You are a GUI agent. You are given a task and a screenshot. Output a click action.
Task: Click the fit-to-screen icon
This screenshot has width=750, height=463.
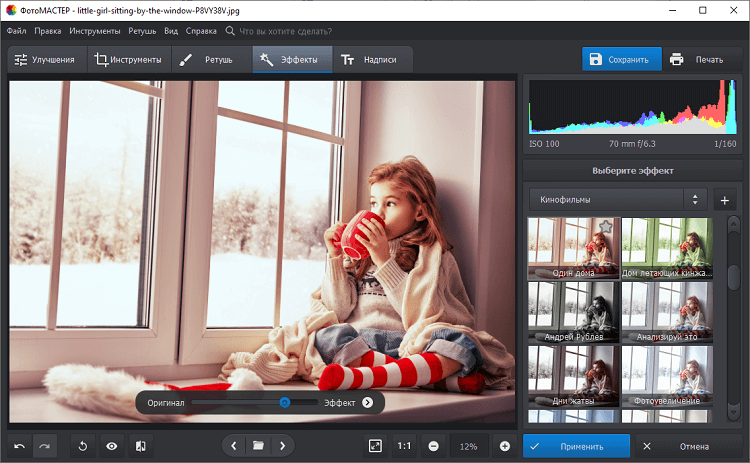375,446
